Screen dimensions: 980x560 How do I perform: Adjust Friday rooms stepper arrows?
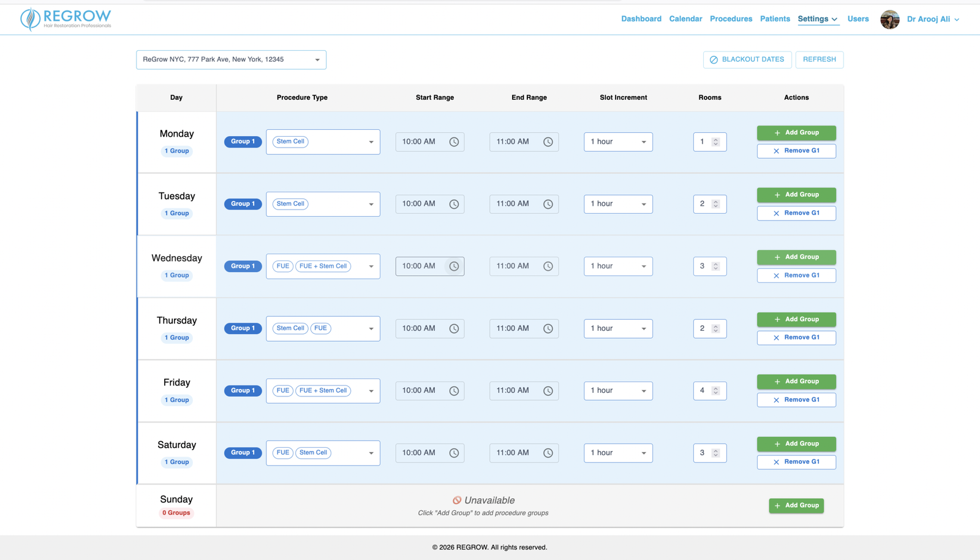pos(715,391)
